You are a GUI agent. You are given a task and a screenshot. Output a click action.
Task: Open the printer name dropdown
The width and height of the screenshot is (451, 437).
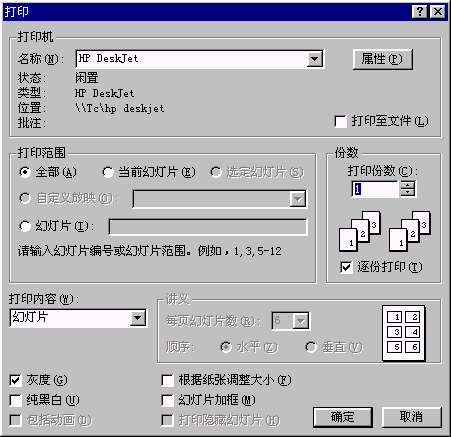click(x=315, y=59)
